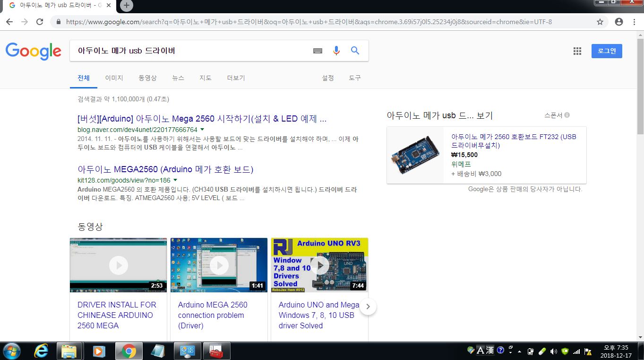Switch to the 이미지 tab
Screen dimensions: 644x360
(x=114, y=78)
